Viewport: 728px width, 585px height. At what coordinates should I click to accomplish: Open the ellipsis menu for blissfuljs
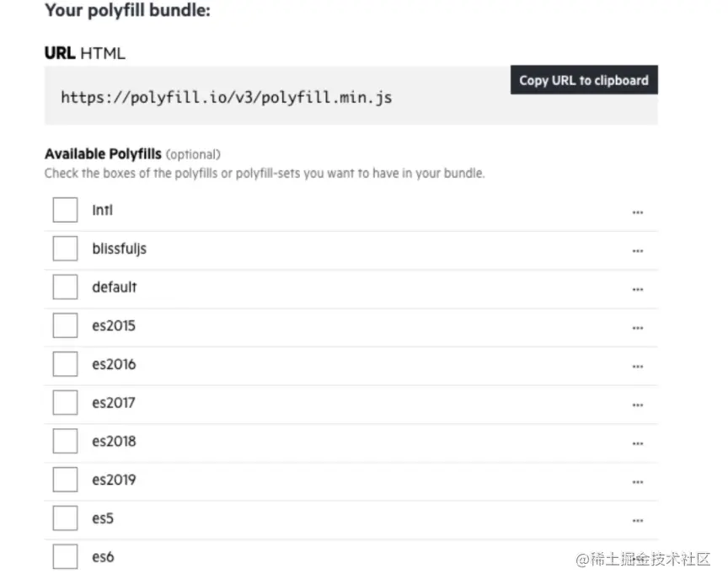[x=638, y=250]
